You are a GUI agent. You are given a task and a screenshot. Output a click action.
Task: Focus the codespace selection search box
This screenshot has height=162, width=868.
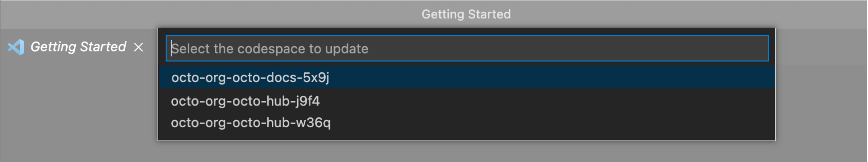[x=467, y=48]
